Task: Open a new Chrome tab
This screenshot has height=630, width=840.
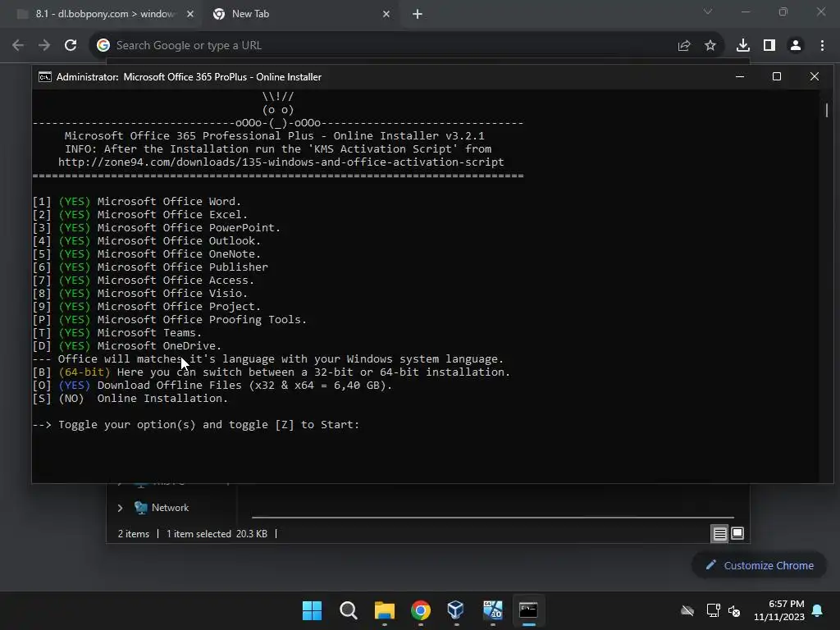Action: [x=418, y=15]
